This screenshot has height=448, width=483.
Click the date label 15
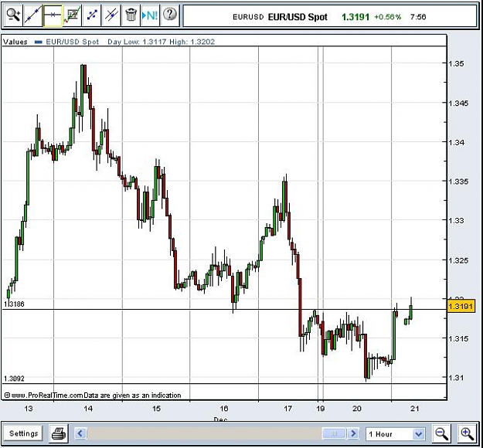pos(156,409)
